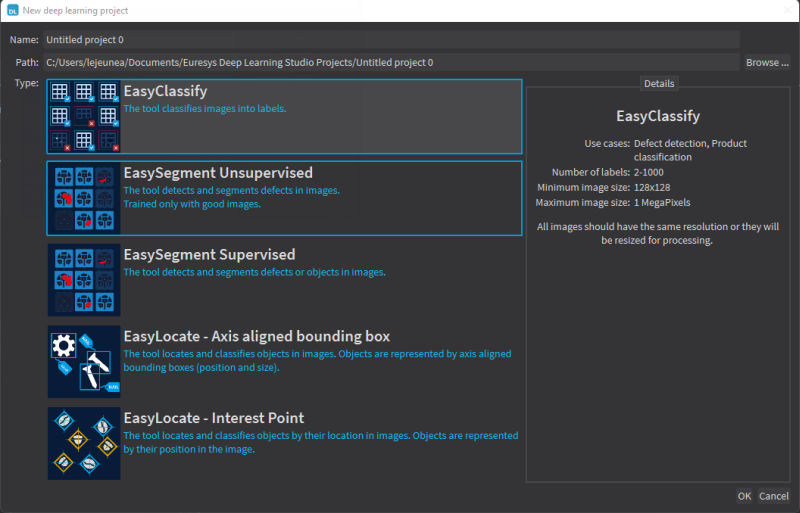The width and height of the screenshot is (800, 513).
Task: Click into the project Name field
Action: coord(391,39)
